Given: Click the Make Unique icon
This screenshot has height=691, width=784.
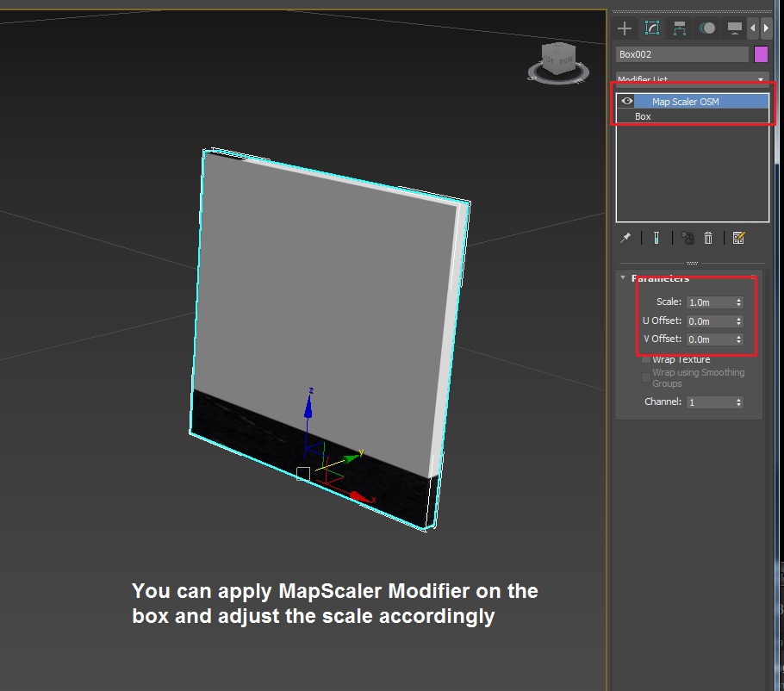Looking at the screenshot, I should pos(688,237).
